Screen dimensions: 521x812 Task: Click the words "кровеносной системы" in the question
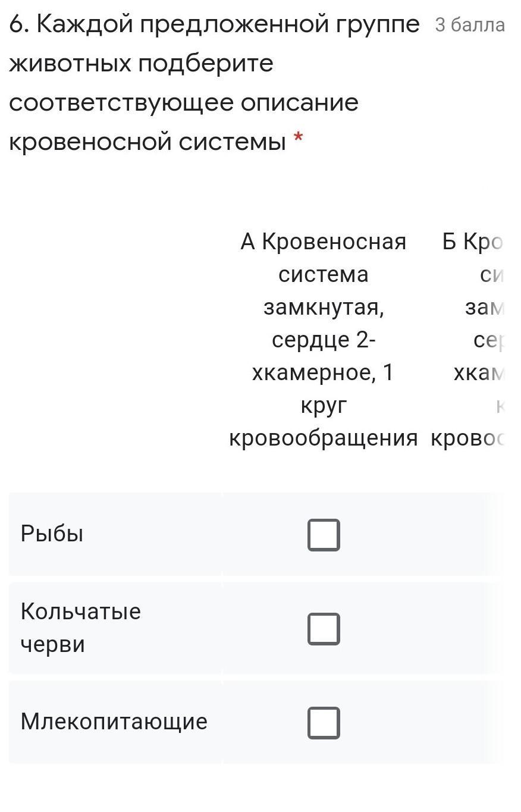pos(147,142)
